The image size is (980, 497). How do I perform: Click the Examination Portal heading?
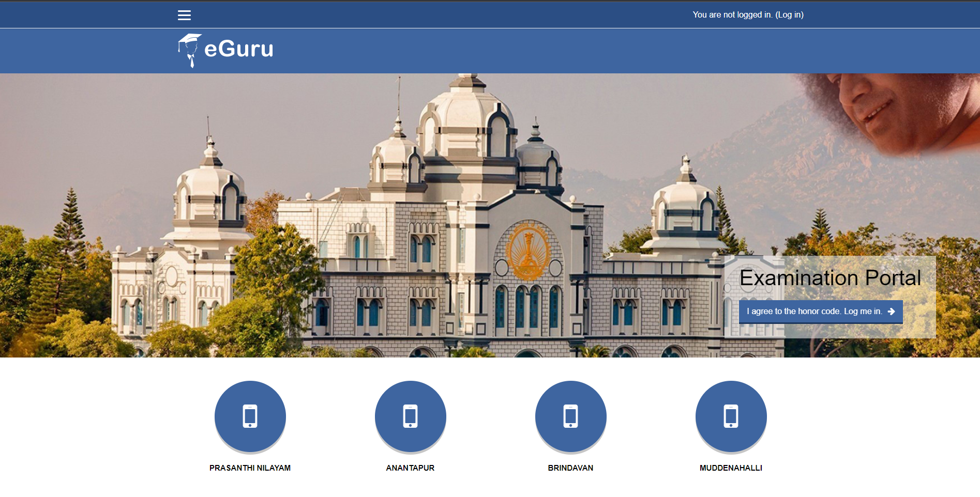pyautogui.click(x=830, y=278)
